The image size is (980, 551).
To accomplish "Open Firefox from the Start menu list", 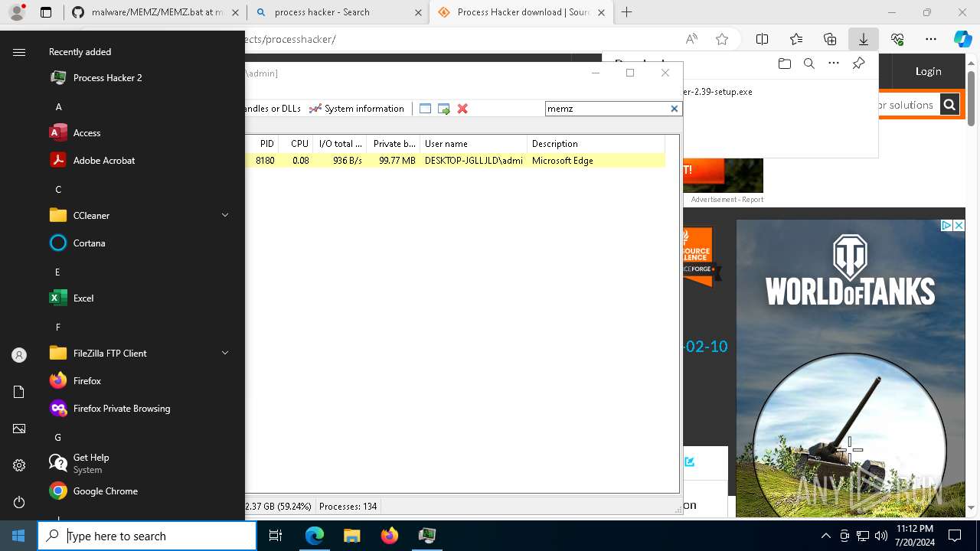I will coord(87,380).
